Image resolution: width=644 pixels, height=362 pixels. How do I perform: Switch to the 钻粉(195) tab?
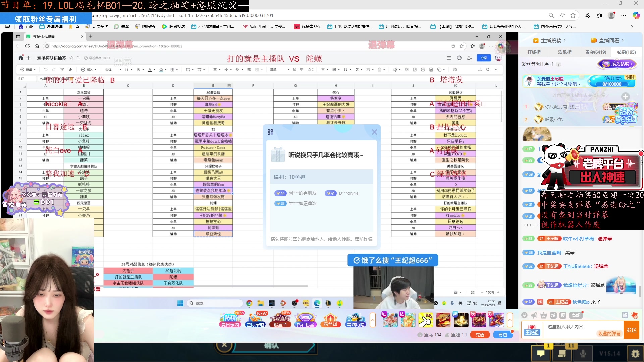(x=627, y=52)
